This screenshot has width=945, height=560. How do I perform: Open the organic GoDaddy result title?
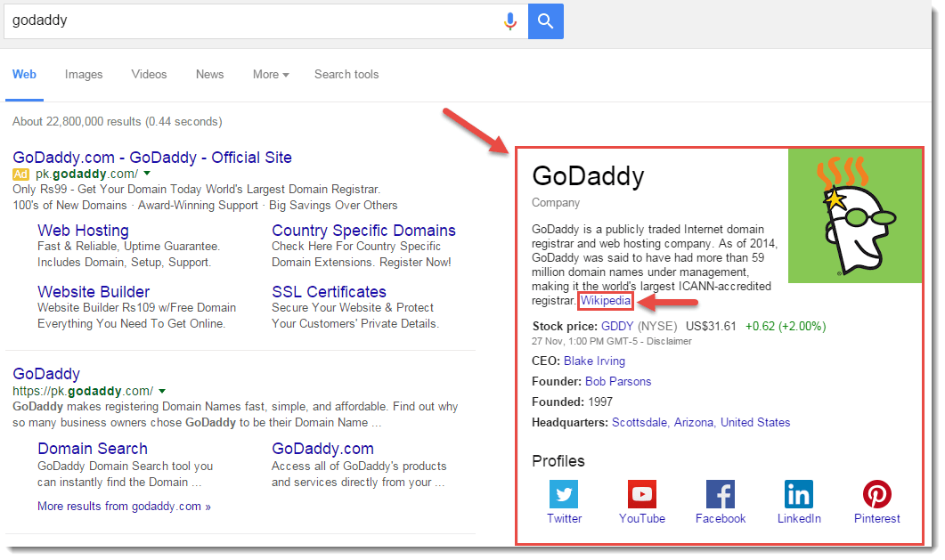click(46, 374)
